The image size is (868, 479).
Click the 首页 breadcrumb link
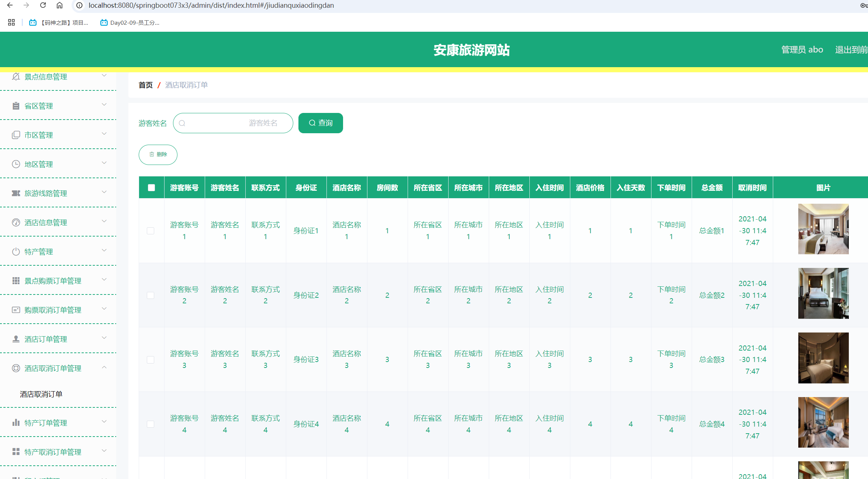coord(145,85)
